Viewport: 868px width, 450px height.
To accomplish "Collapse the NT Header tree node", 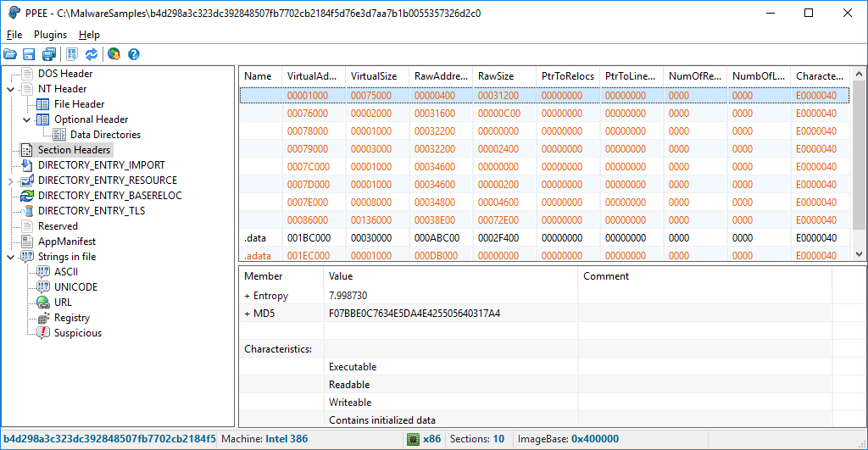I will [x=12, y=89].
